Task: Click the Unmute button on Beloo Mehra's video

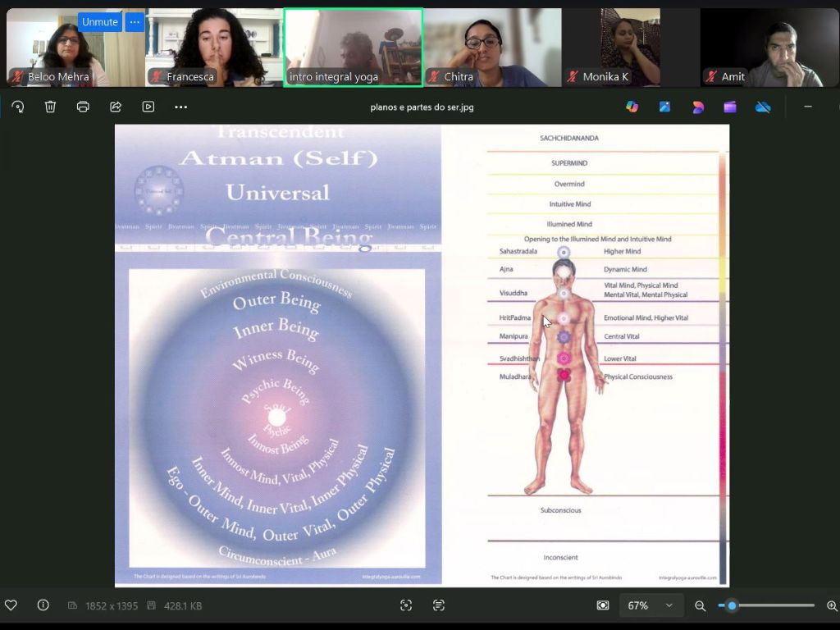Action: [x=100, y=22]
